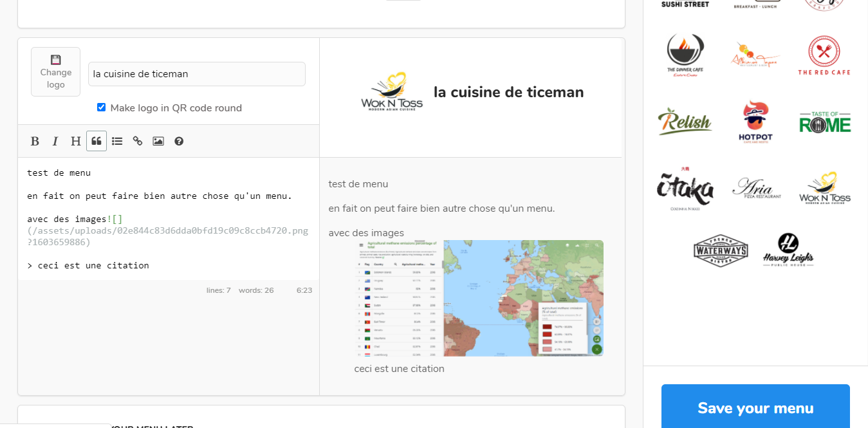
Task: Choose The Red Cafe logo
Action: point(824,56)
